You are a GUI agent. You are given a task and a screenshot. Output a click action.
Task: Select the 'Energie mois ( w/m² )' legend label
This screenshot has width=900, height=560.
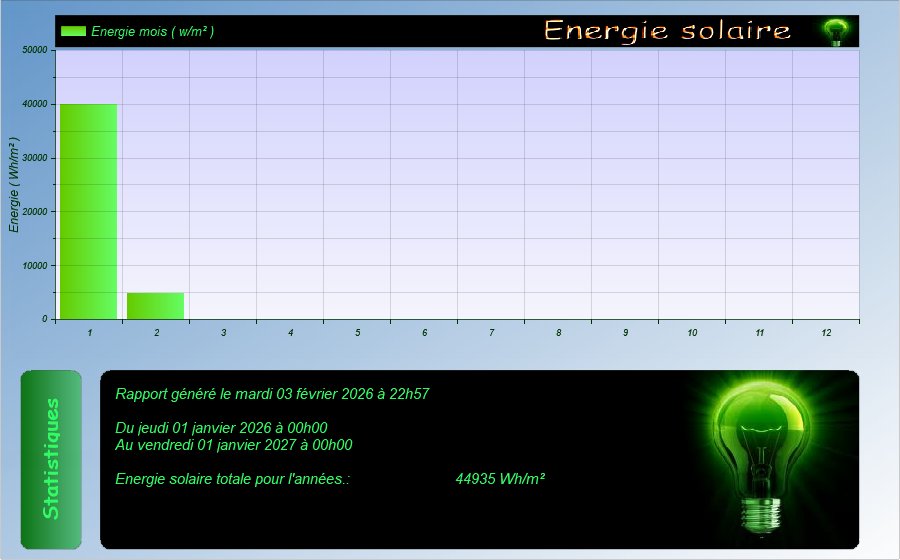coord(152,31)
